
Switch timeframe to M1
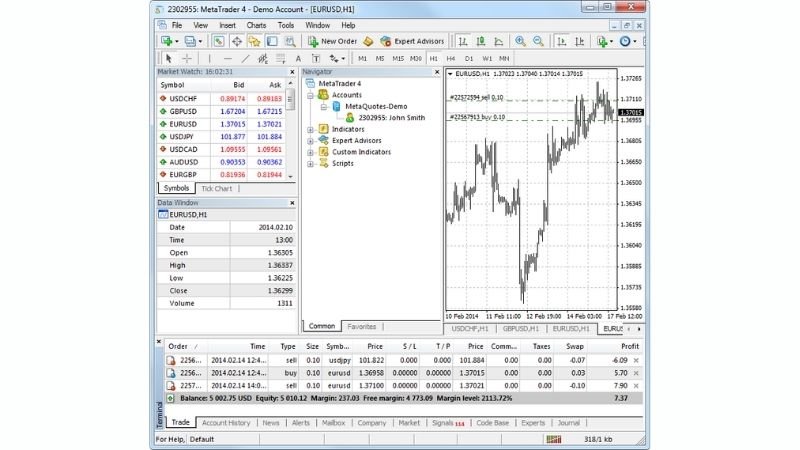(362, 59)
